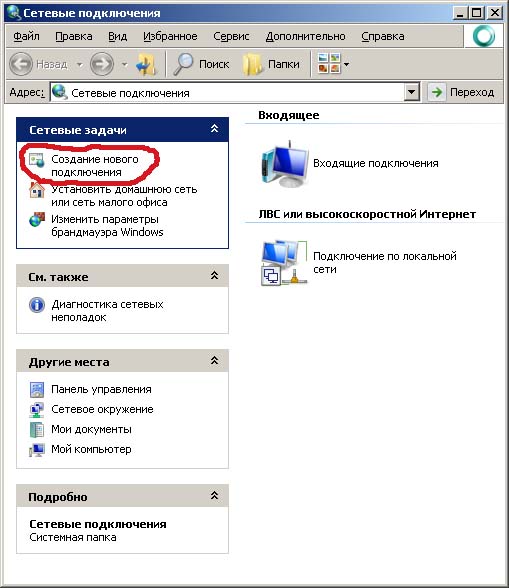Collapse the Подробно panel chevron
The width and height of the screenshot is (509, 588).
click(215, 496)
